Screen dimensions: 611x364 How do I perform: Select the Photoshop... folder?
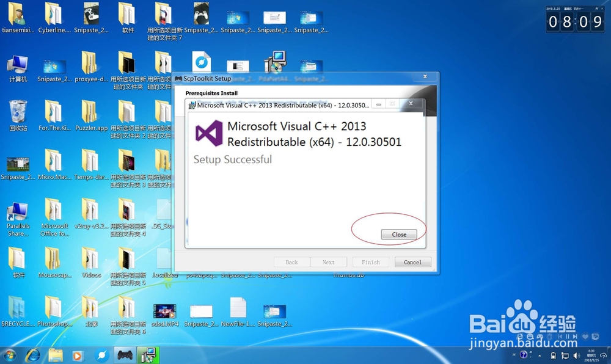point(54,311)
